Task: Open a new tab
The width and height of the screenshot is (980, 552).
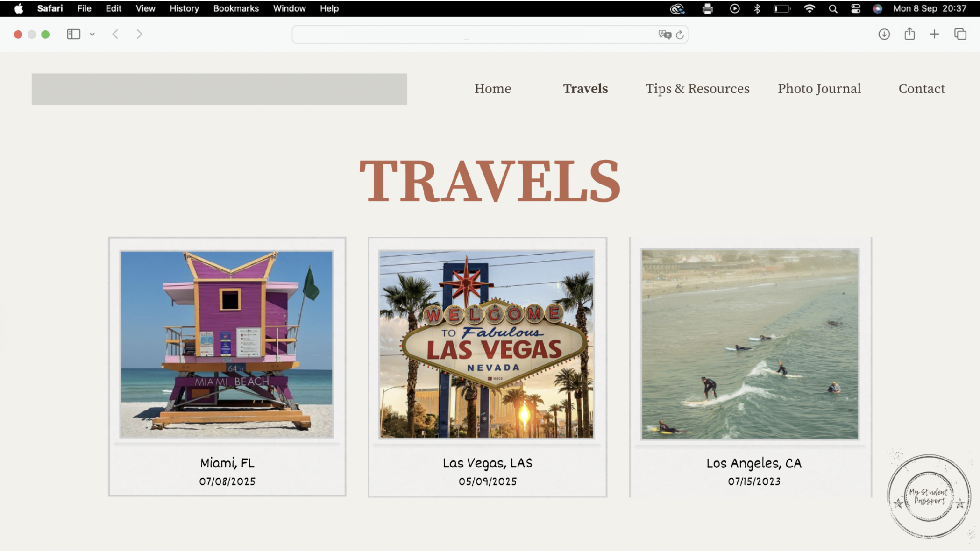Action: [934, 34]
